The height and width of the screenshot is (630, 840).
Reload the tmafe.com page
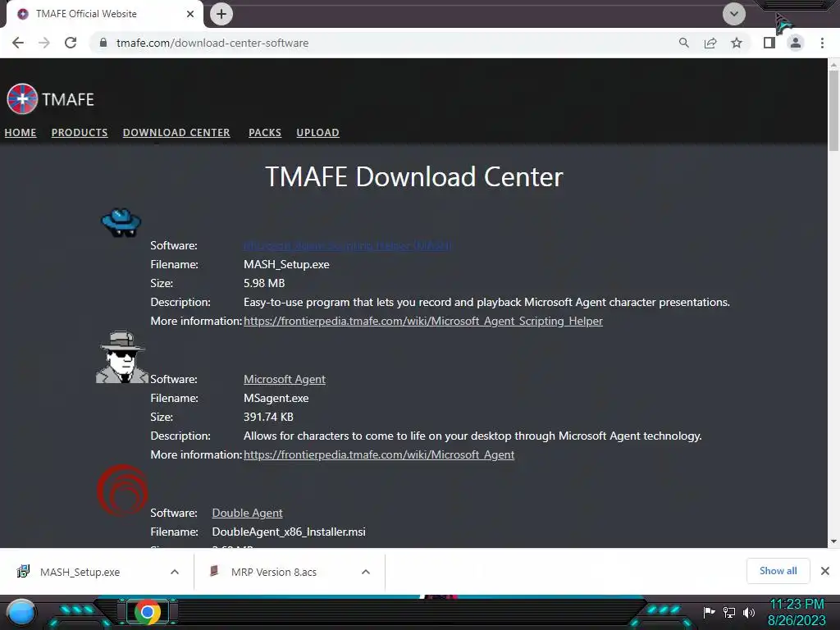tap(71, 43)
